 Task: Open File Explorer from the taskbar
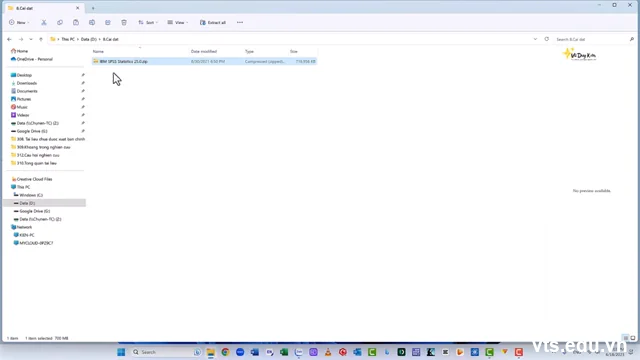[211, 352]
